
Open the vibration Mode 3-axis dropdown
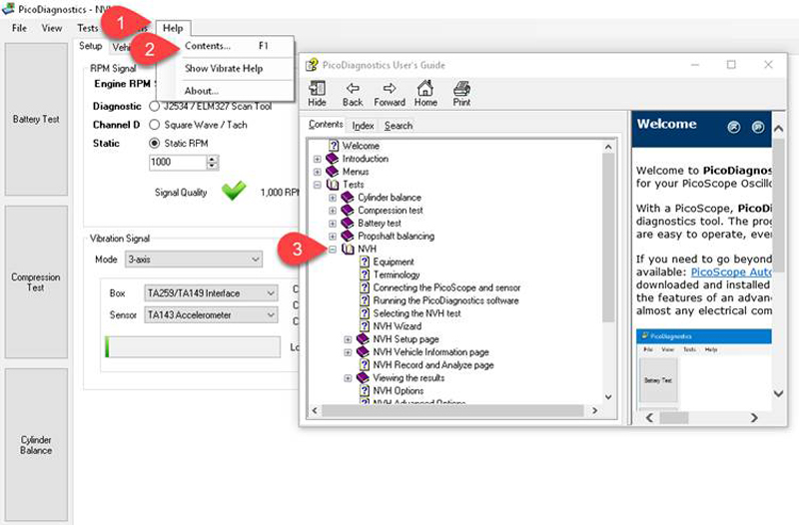tap(193, 260)
